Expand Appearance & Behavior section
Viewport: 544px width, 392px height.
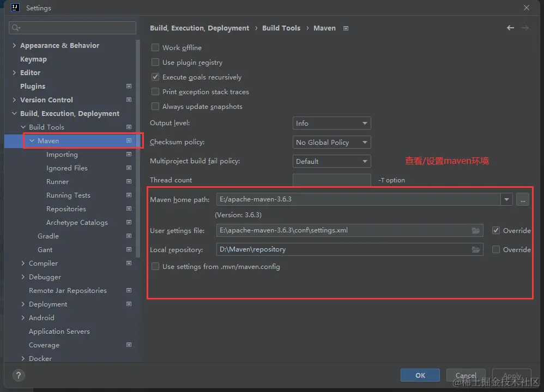[x=14, y=45]
